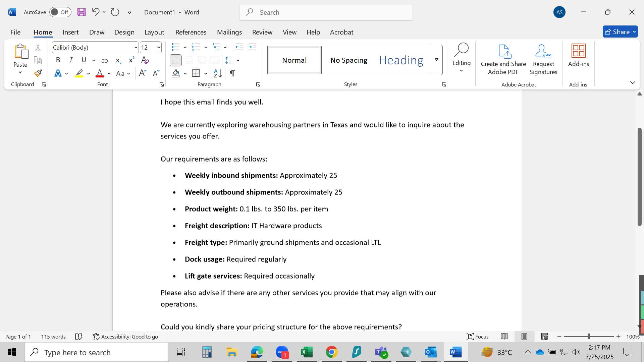Open the Review tab
The width and height of the screenshot is (644, 362).
[x=262, y=32]
